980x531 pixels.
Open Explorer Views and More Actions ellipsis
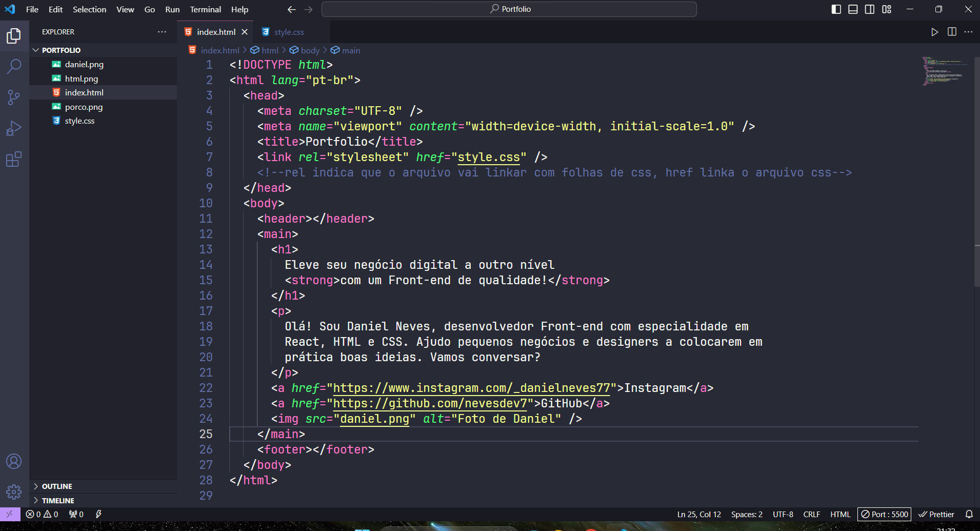pyautogui.click(x=162, y=32)
